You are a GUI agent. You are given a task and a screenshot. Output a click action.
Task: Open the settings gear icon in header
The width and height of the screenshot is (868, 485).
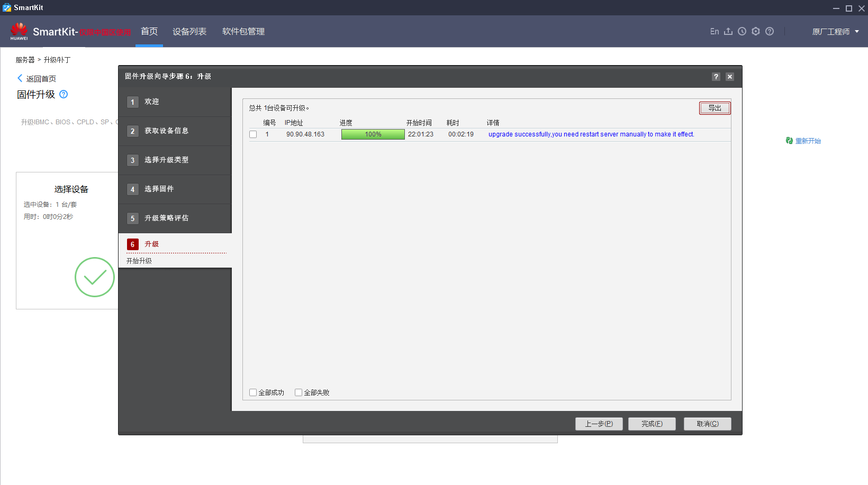(x=756, y=31)
